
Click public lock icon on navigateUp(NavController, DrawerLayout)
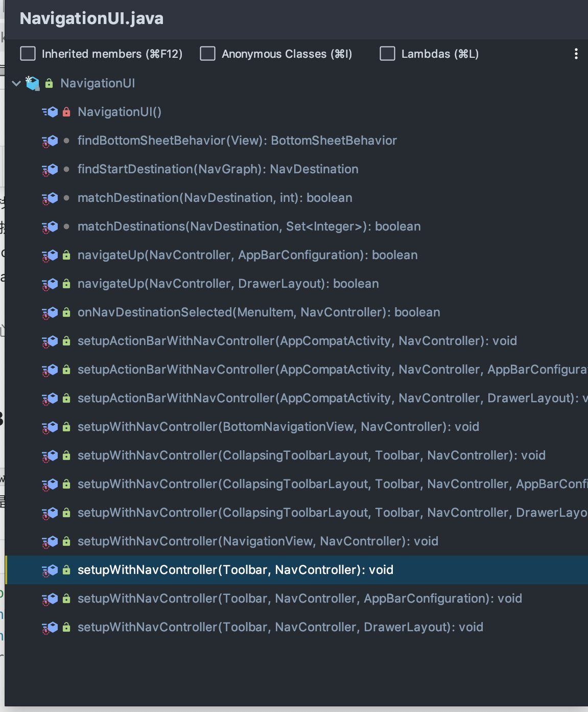click(66, 284)
